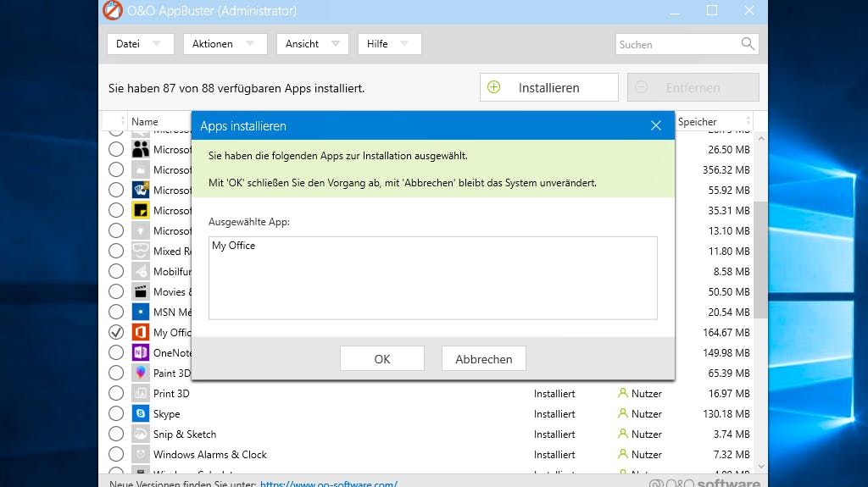Click the vertical scrollbar thumb

(761, 260)
